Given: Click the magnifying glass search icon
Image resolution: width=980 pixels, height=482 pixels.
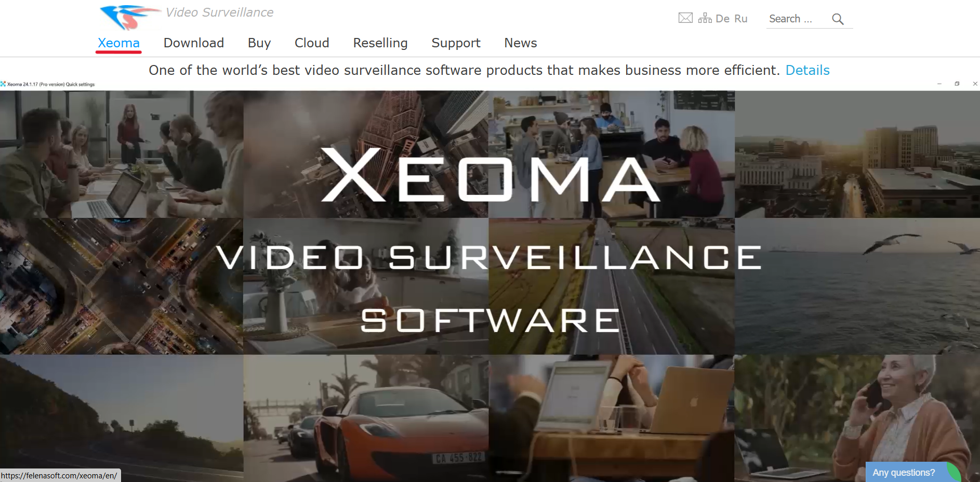Looking at the screenshot, I should [x=837, y=19].
